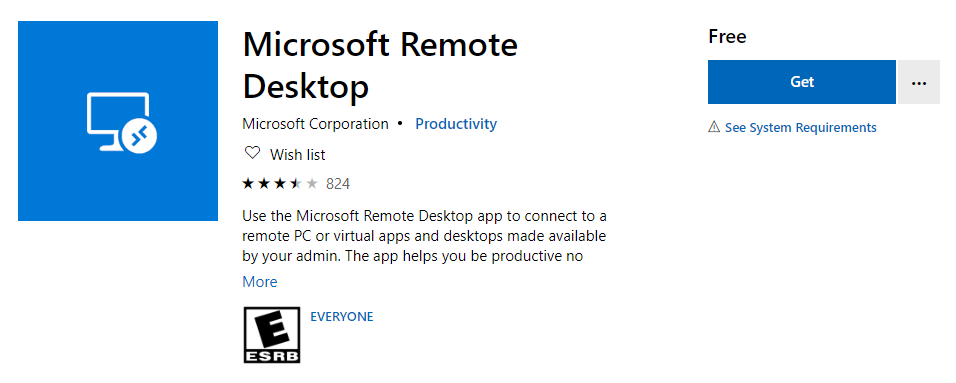
Task: Click the Microsoft Remote Desktop title heading
Action: point(380,66)
